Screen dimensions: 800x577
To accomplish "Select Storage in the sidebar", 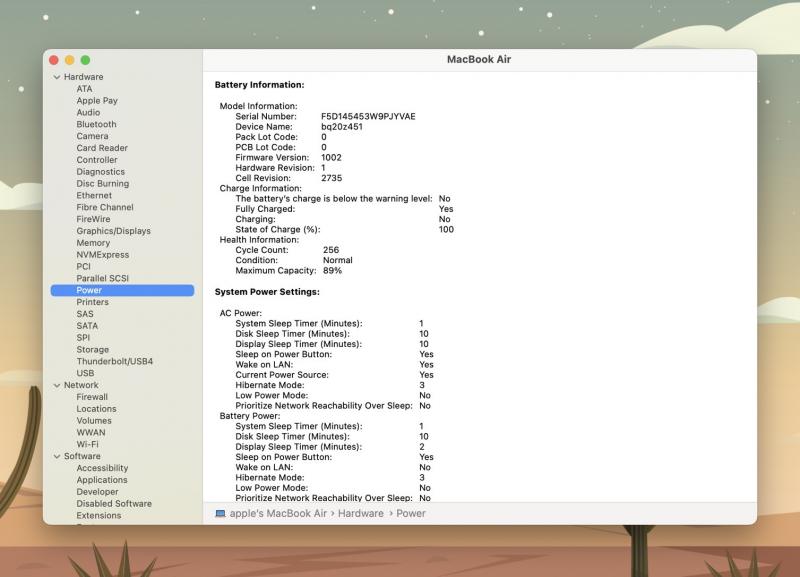I will (x=92, y=349).
